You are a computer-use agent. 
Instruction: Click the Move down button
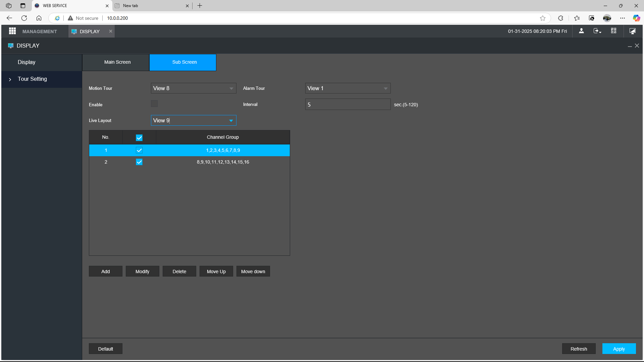tap(253, 271)
